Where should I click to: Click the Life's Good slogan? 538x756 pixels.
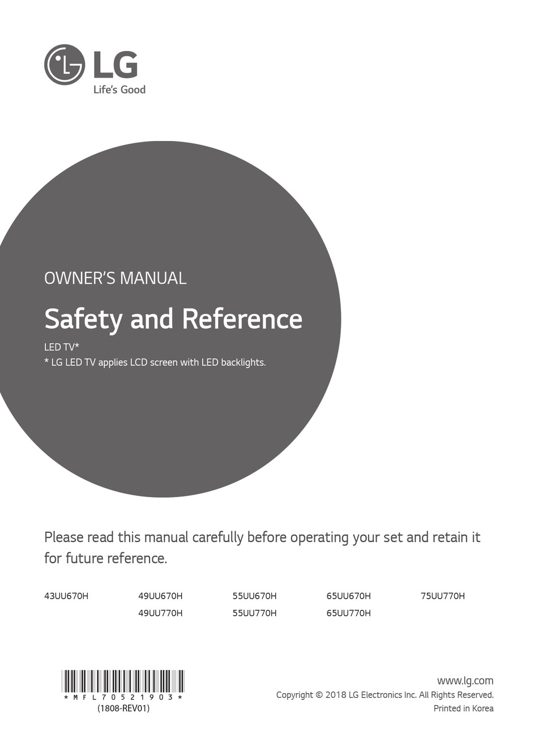(x=119, y=89)
